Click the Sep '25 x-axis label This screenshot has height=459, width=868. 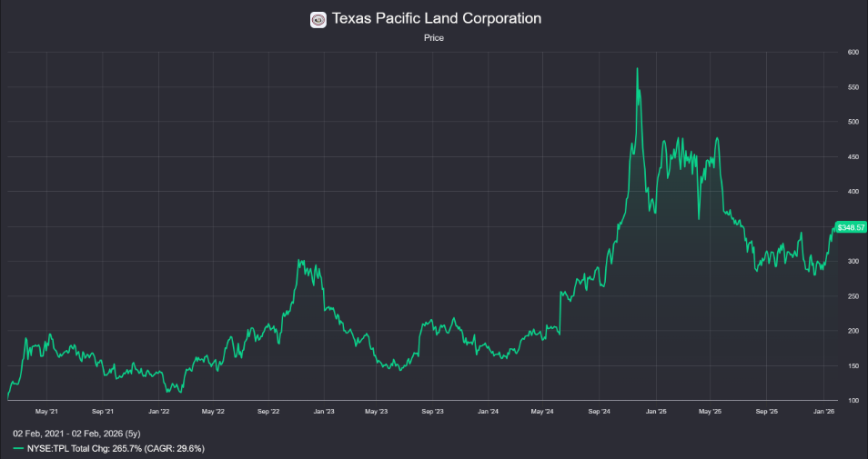766,412
